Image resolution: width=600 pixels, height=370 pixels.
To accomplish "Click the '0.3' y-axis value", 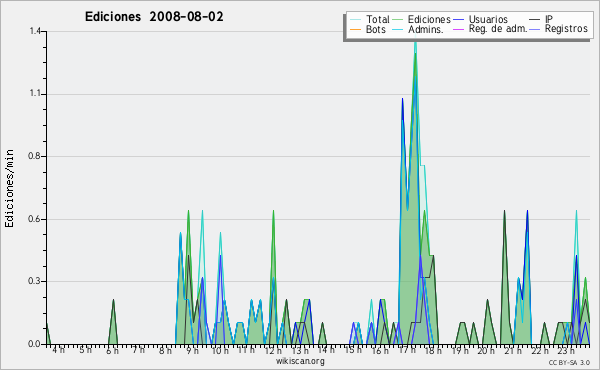I will tap(35, 281).
